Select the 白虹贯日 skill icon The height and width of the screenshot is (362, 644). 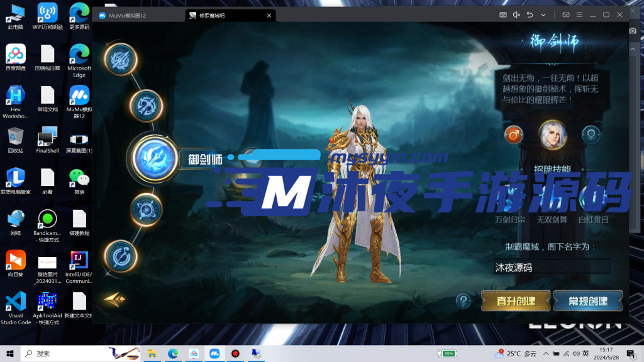pos(594,198)
